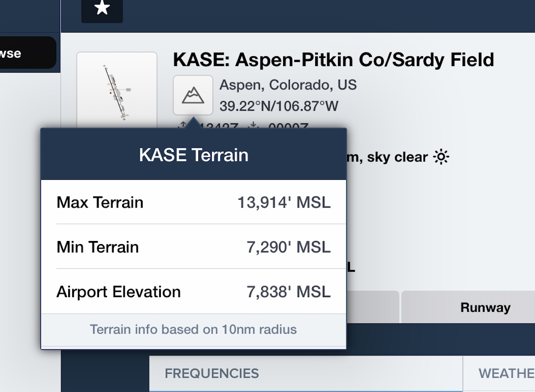This screenshot has width=535, height=392.
Task: Select the Max Terrain row
Action: click(193, 202)
